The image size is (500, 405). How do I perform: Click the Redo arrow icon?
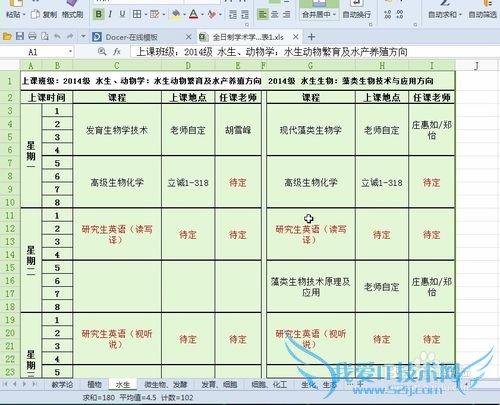point(70,36)
